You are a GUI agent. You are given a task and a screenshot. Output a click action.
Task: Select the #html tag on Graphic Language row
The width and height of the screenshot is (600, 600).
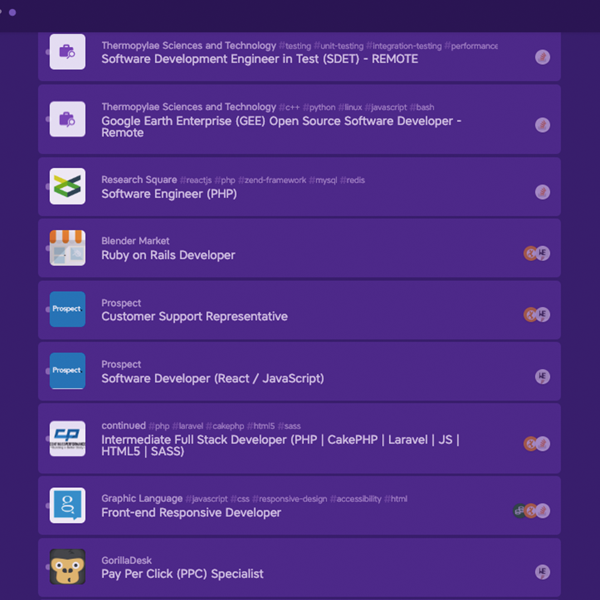click(x=396, y=499)
